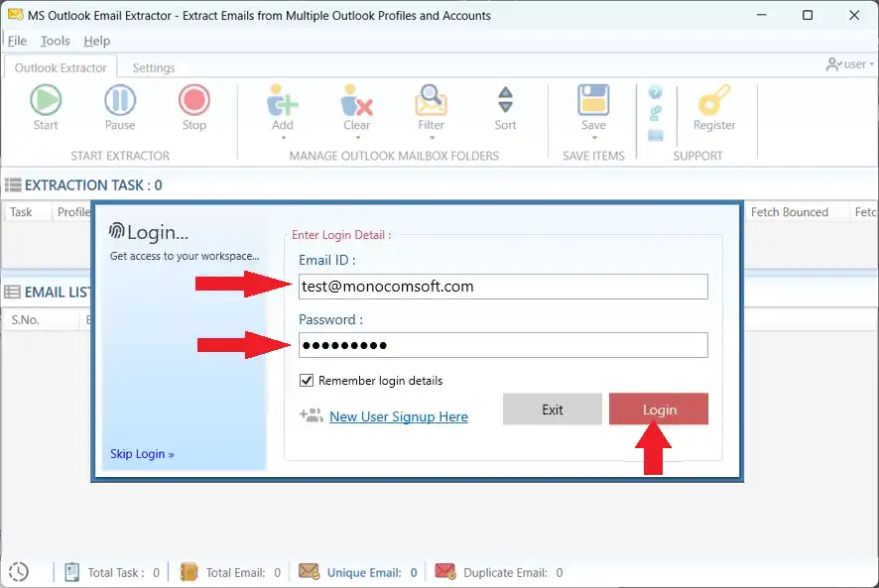Screen dimensions: 879x588
Task: Expand the Clear dropdown arrow
Action: (358, 138)
